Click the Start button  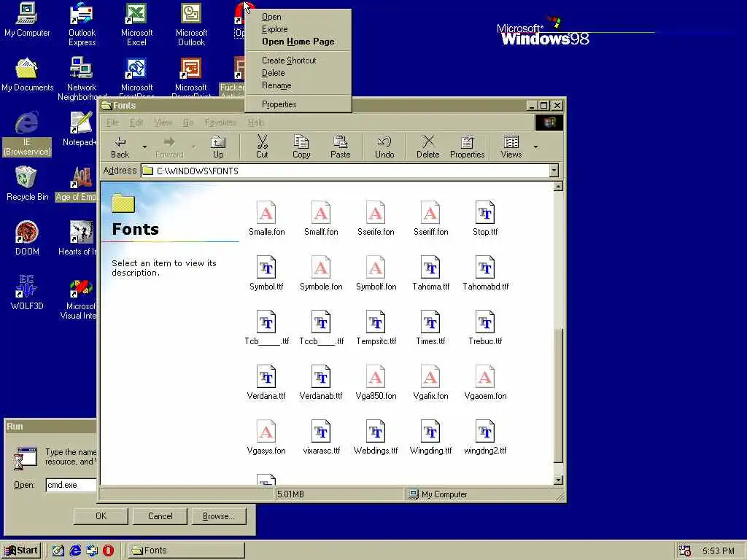tap(21, 551)
